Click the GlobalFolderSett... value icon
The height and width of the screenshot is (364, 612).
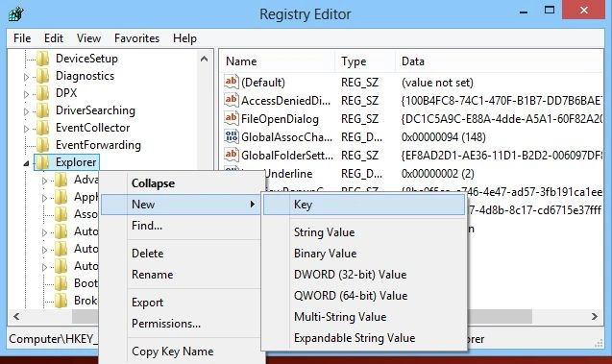(231, 155)
